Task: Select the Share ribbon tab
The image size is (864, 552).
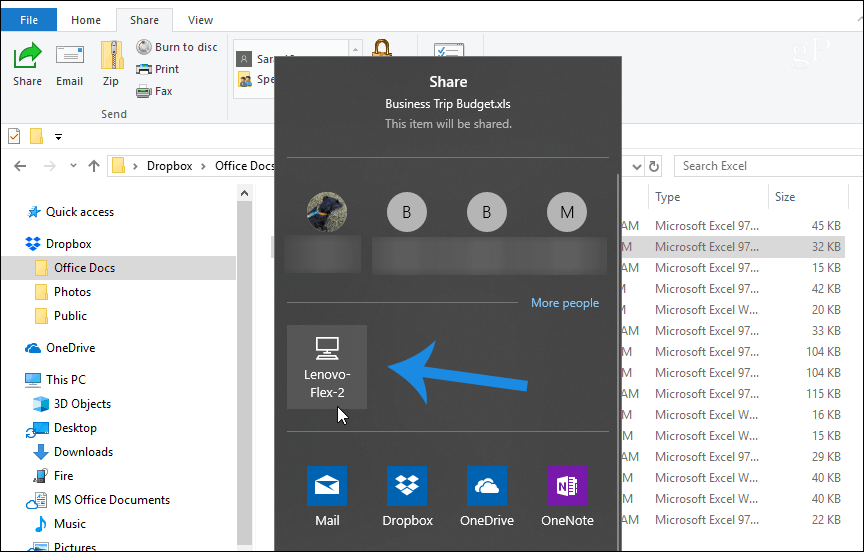Action: click(144, 20)
